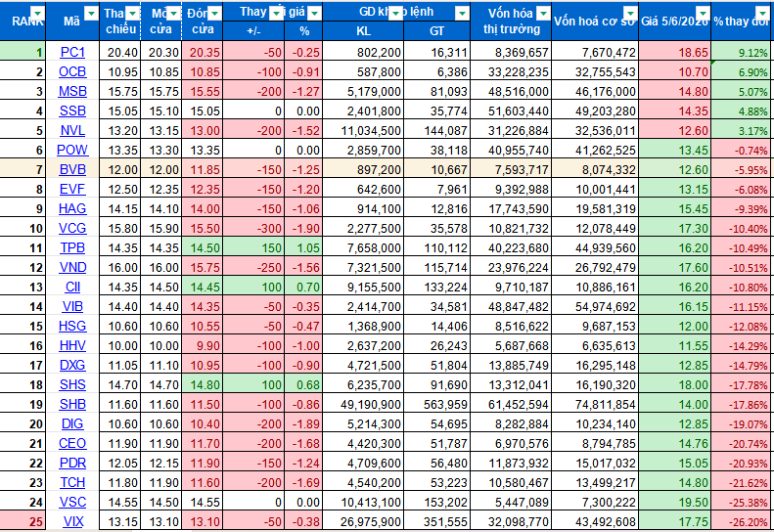Open the BVB ticker link
Image resolution: width=774 pixels, height=532 pixels.
(72, 170)
